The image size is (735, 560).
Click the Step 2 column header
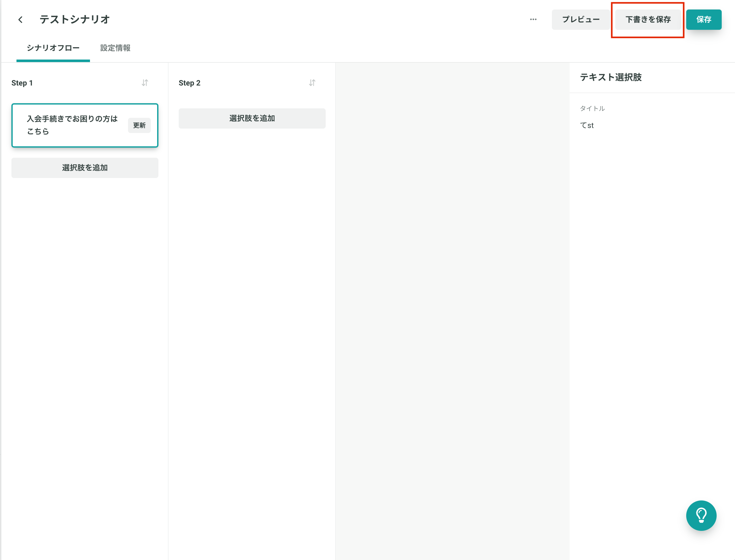(x=189, y=83)
